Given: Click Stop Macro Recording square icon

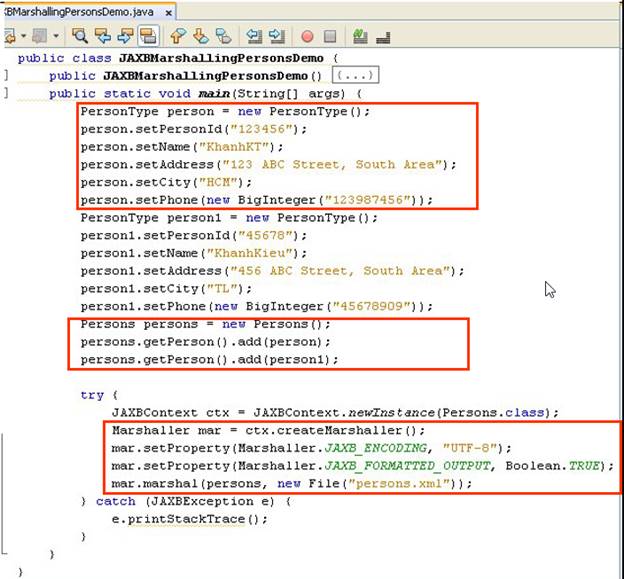Looking at the screenshot, I should point(330,37).
